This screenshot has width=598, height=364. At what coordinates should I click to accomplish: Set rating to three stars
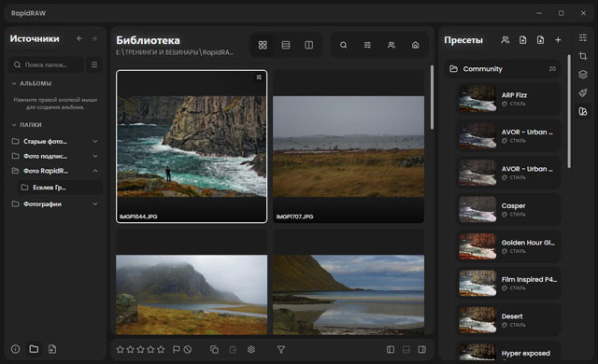[x=141, y=349]
